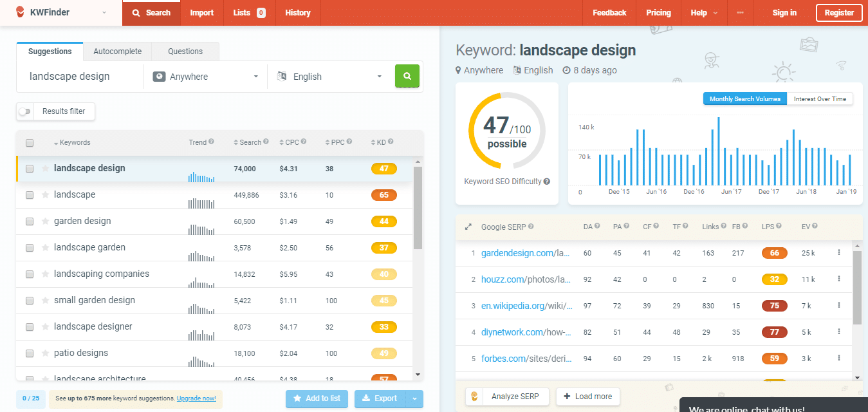Open the gardendesign.com SERP result link
Image resolution: width=868 pixels, height=412 pixels.
tap(526, 253)
